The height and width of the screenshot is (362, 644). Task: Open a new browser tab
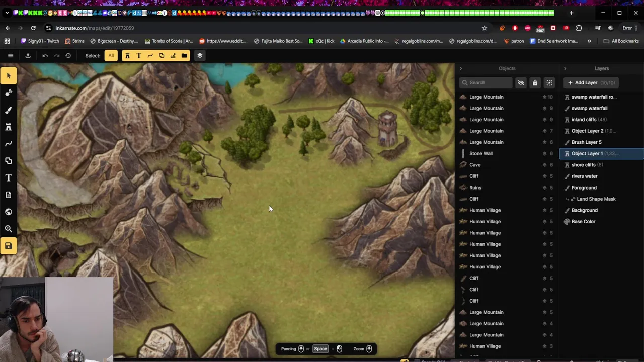(x=571, y=13)
